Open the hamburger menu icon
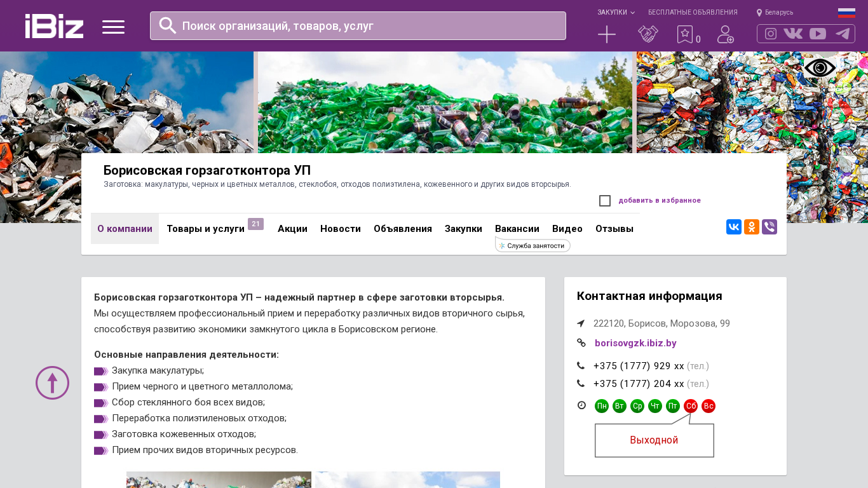 (x=113, y=27)
